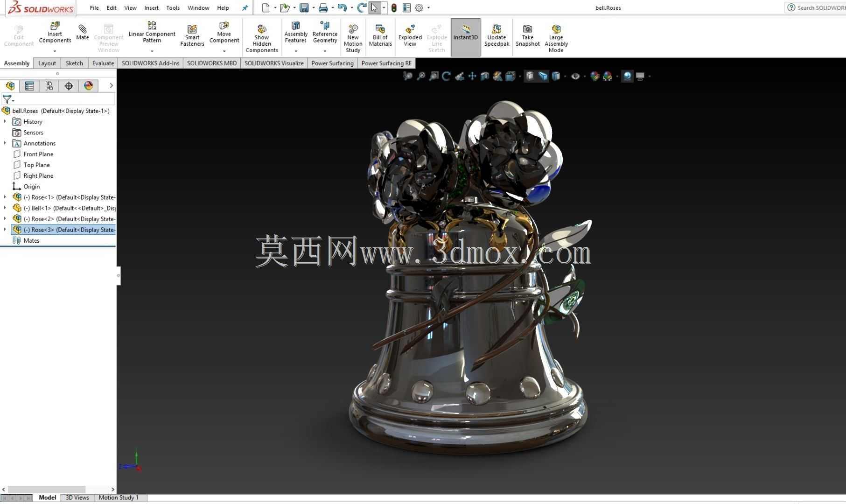
Task: Create an Exploded View
Action: [x=410, y=35]
